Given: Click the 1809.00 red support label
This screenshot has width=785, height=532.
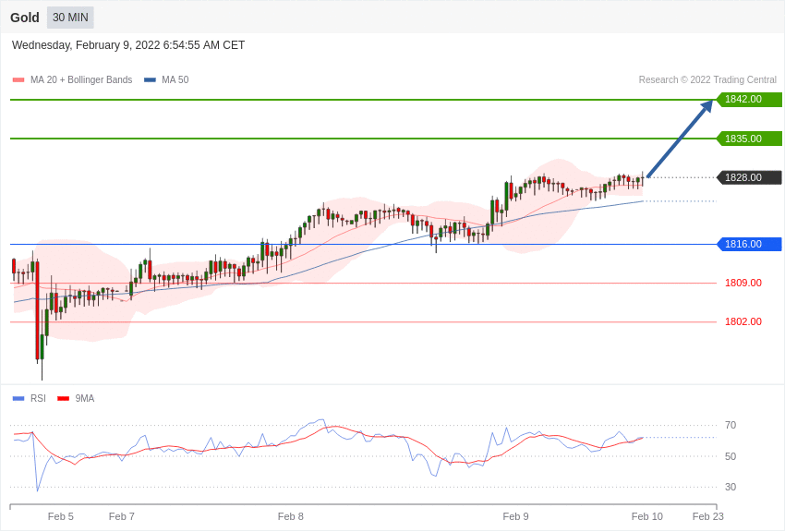Looking at the screenshot, I should tap(743, 283).
